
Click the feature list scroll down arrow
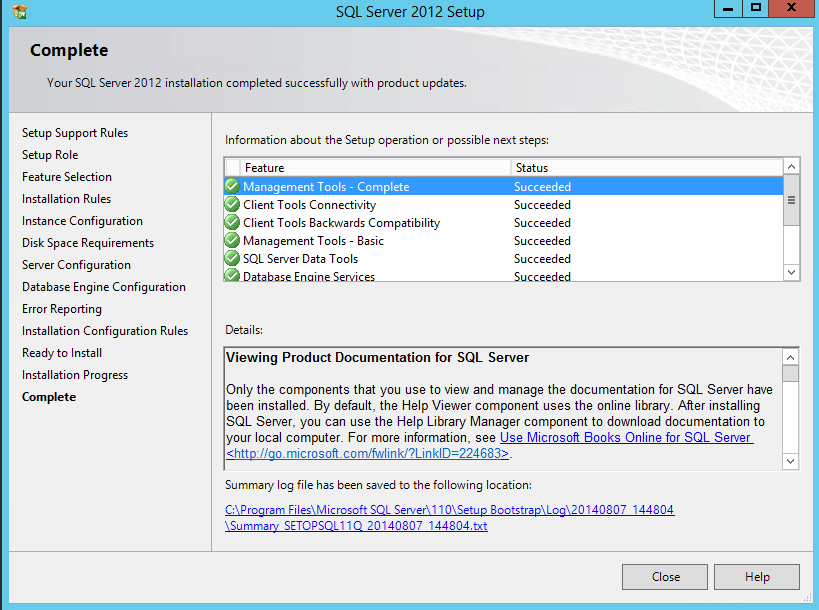(791, 272)
